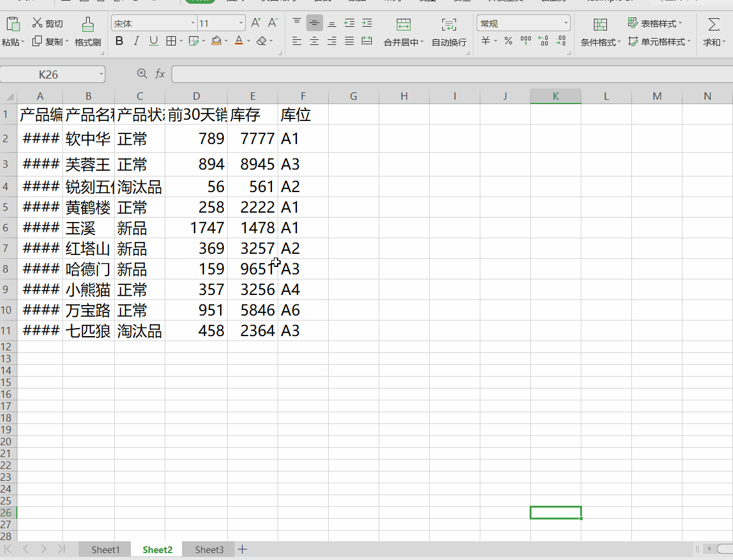733x560 pixels.
Task: Activate the Format Painter (格式刷) brush
Action: 88,32
